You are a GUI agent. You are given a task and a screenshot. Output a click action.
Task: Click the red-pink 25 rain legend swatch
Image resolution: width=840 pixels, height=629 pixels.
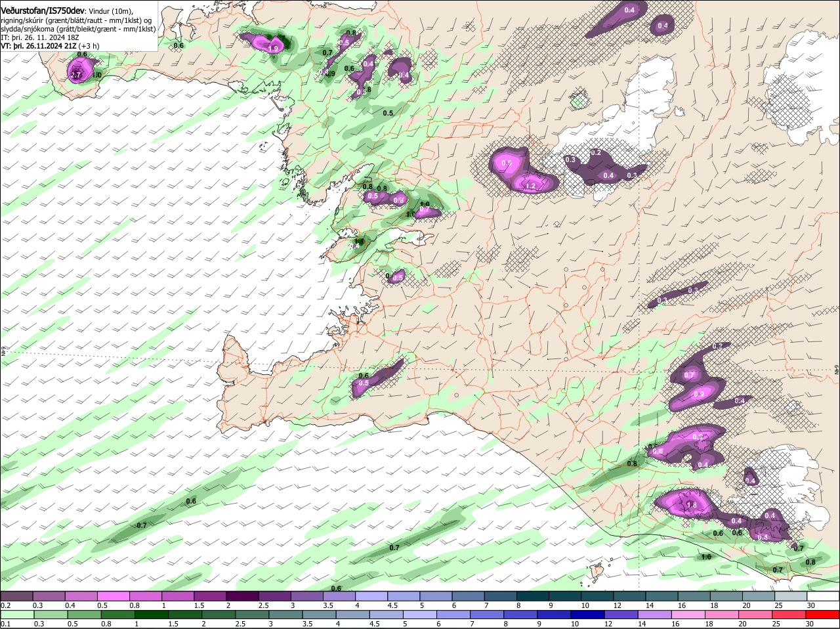(789, 615)
